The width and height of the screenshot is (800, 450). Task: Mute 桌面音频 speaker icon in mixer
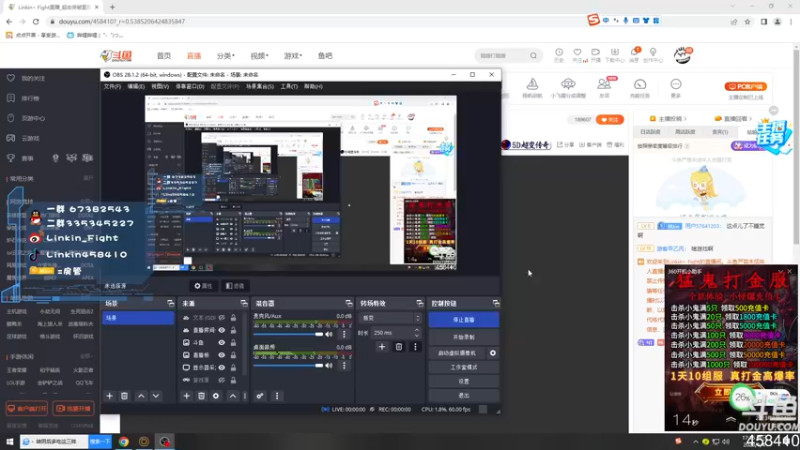coord(329,365)
